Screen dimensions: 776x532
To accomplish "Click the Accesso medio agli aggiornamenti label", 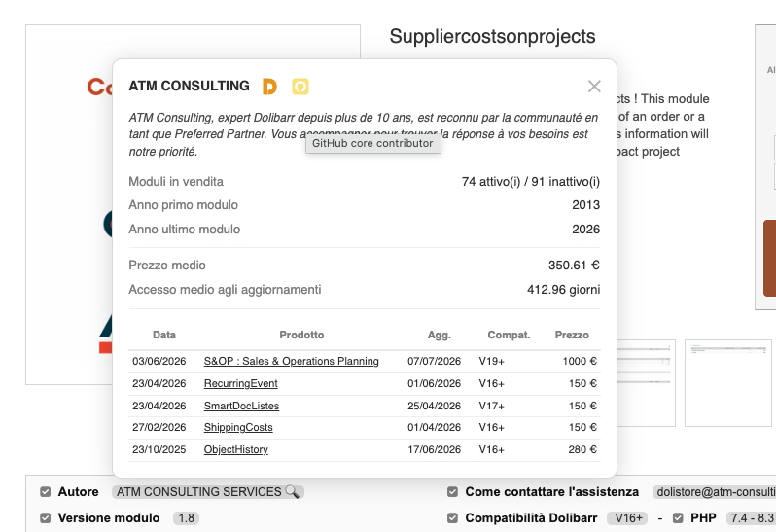I will coord(226,290).
